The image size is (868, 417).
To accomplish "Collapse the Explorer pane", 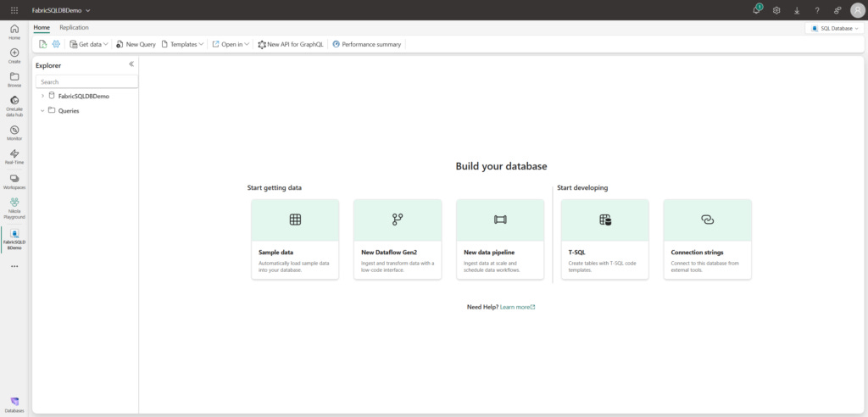I will 131,64.
